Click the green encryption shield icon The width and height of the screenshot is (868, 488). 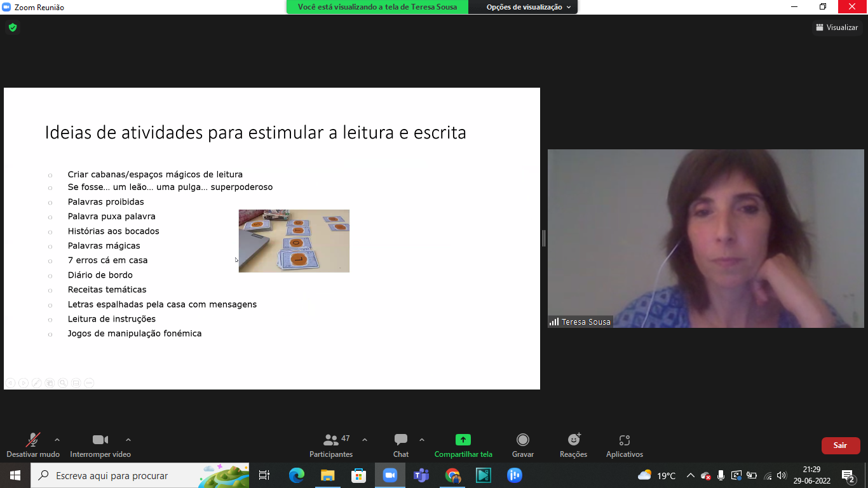[12, 27]
